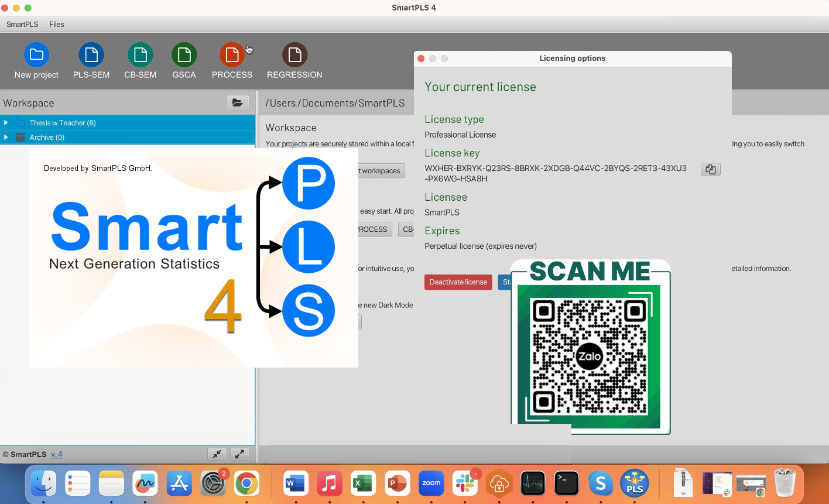The height and width of the screenshot is (504, 829).
Task: Create a New project from the toolbar
Action: (x=36, y=61)
